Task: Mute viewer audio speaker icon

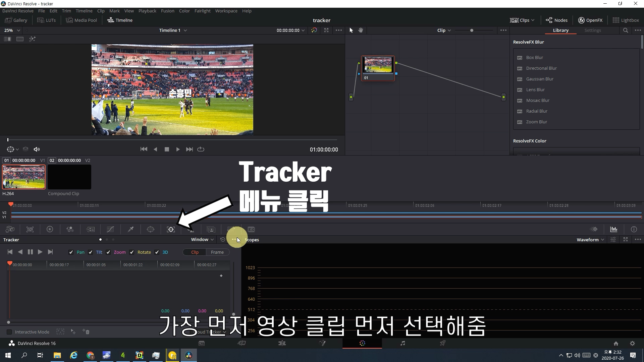Action: coord(37,149)
